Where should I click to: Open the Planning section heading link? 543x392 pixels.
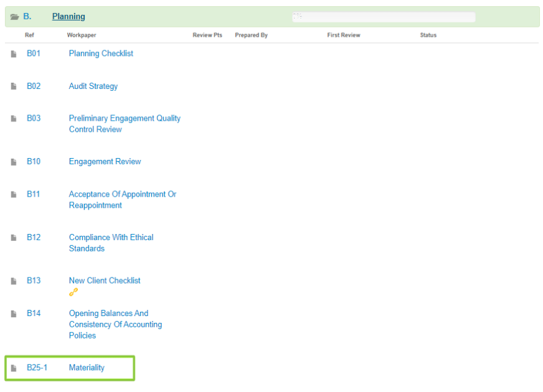(68, 17)
